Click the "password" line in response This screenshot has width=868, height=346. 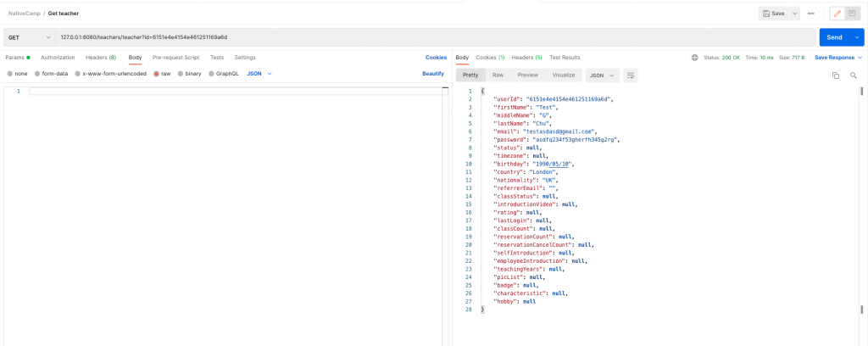tap(556, 140)
